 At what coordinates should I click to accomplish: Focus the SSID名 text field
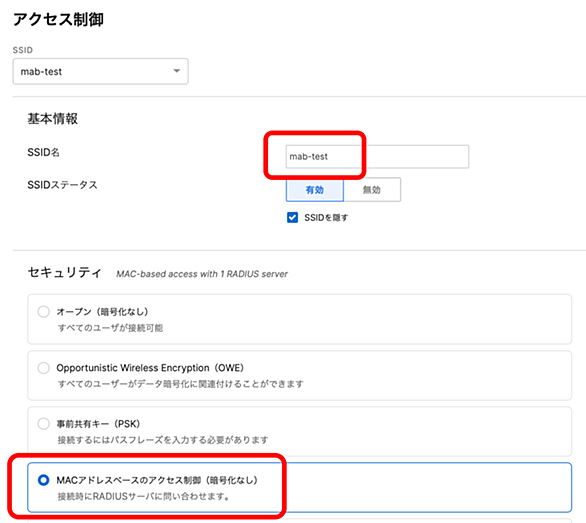pos(377,157)
